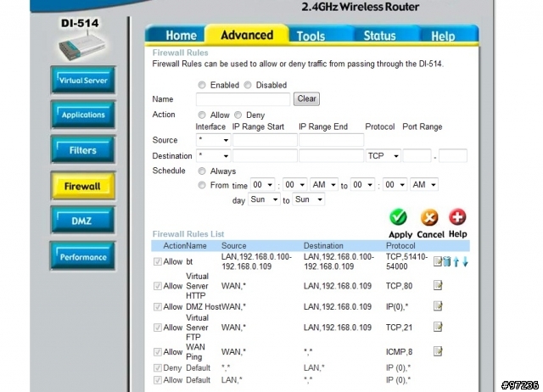Switch to the Help tab
The image size is (543, 392).
443,36
